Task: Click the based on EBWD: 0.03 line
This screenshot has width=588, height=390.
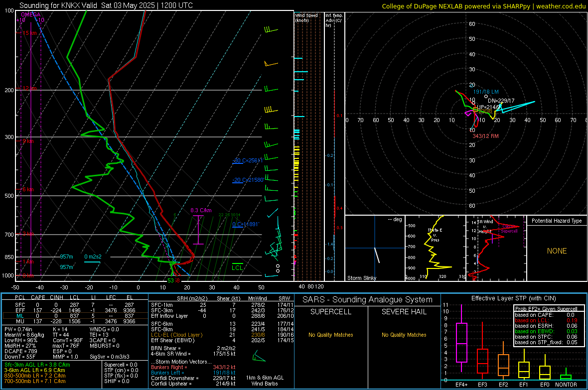Action: (x=546, y=331)
